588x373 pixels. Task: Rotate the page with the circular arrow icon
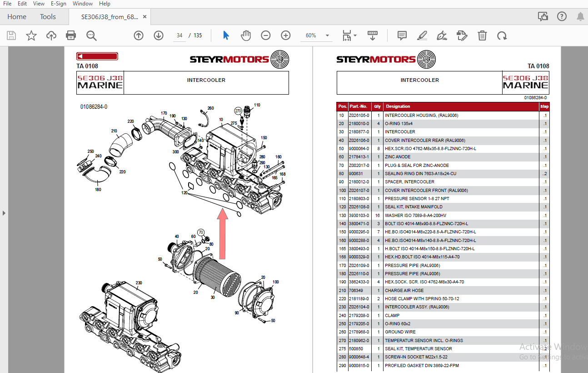(x=502, y=35)
